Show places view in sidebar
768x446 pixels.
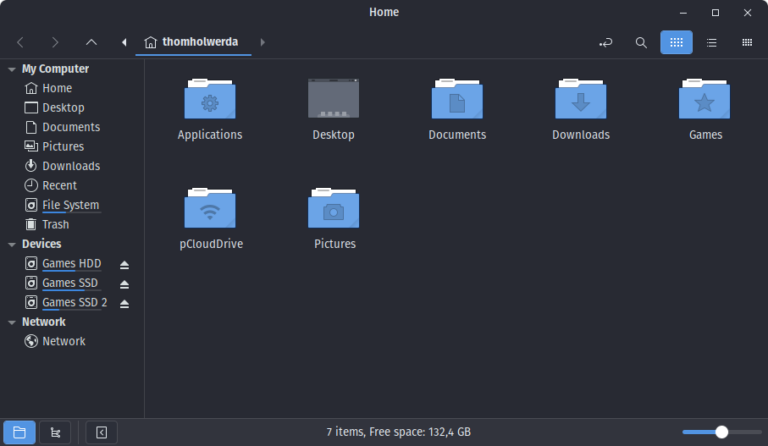[x=19, y=432]
